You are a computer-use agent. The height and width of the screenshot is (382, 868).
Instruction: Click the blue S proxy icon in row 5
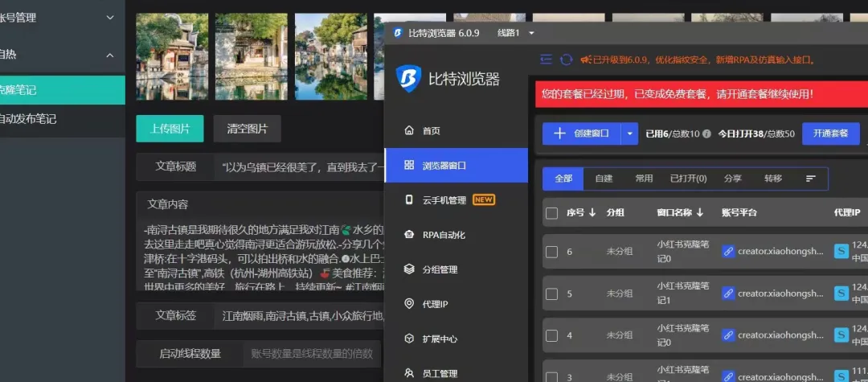pyautogui.click(x=841, y=294)
